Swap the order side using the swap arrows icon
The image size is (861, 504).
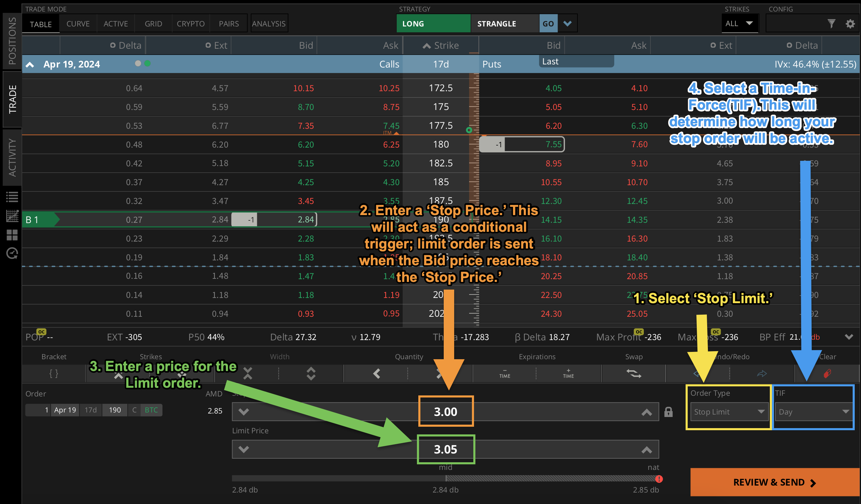pyautogui.click(x=634, y=373)
